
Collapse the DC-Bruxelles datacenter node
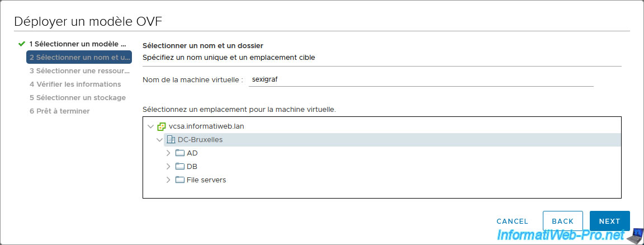point(159,140)
